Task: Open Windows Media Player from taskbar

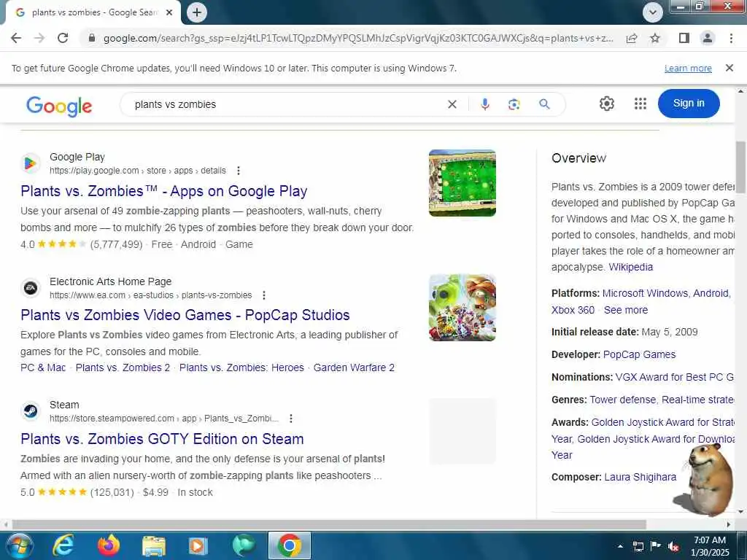Action: tap(198, 545)
